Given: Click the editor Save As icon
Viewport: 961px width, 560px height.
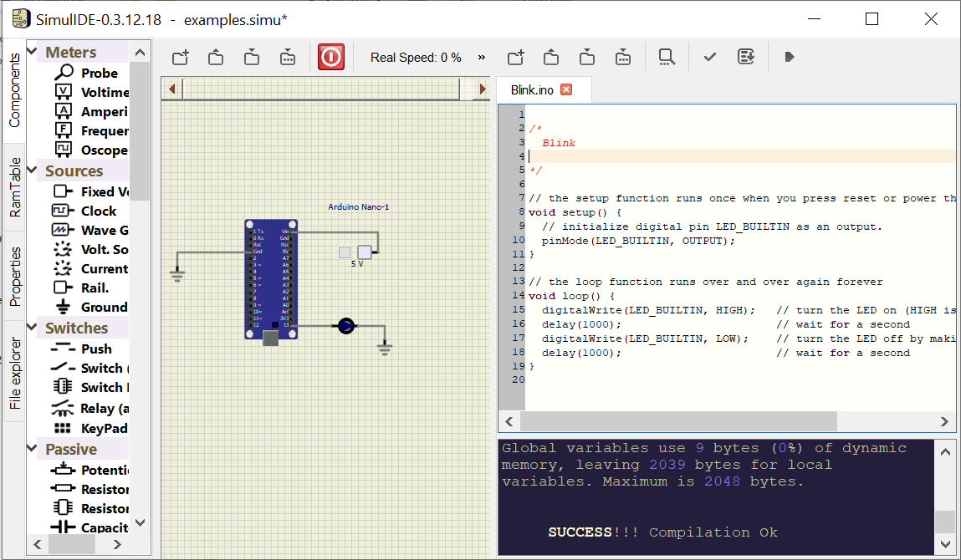Looking at the screenshot, I should pyautogui.click(x=623, y=58).
